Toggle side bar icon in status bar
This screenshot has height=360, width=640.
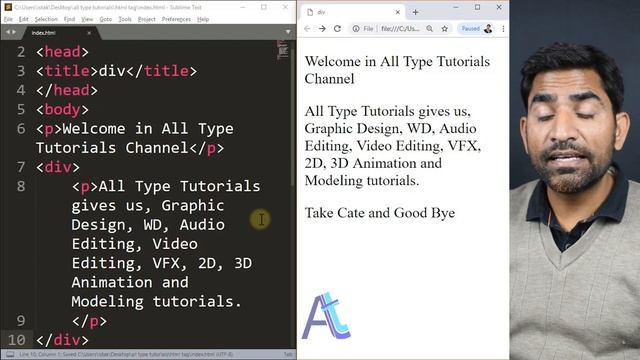(10, 354)
